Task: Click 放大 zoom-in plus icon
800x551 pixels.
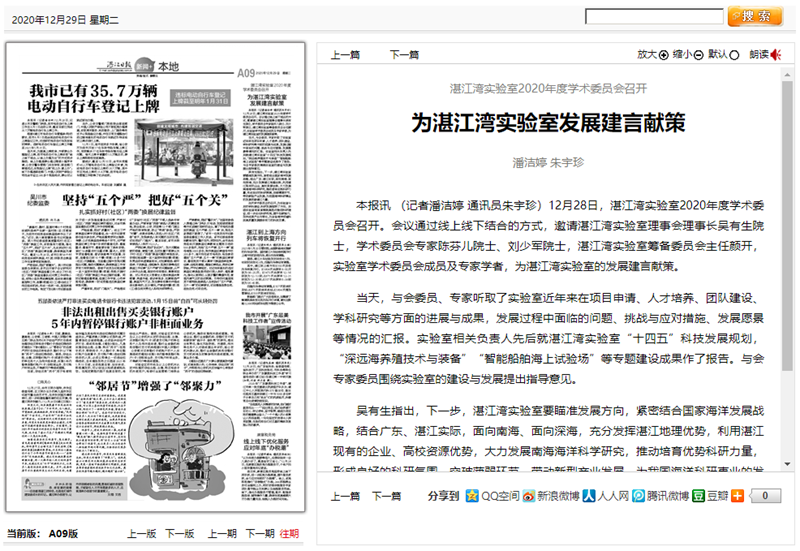Action: point(663,55)
